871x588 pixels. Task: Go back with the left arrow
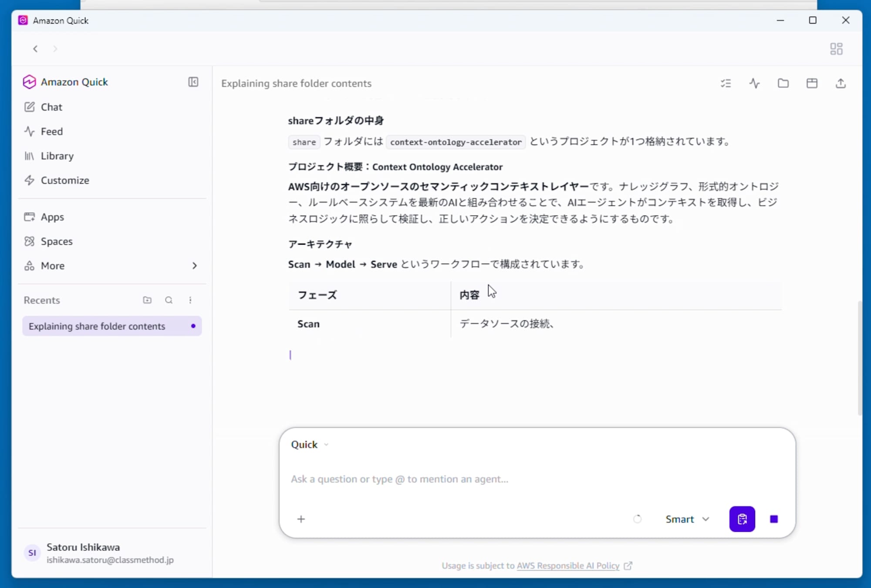click(35, 49)
